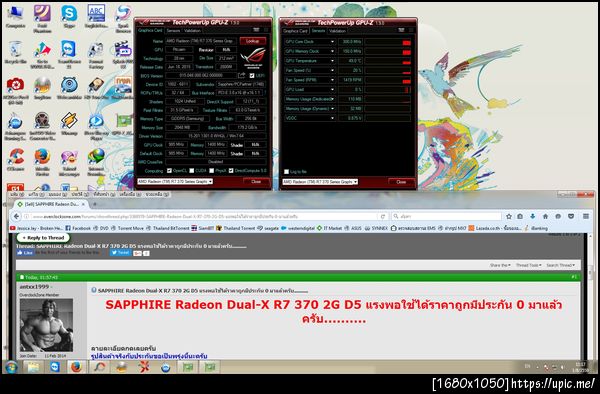Click the Lookup button in GPU-Z
Screen dimensions: 600x394
(x=253, y=41)
